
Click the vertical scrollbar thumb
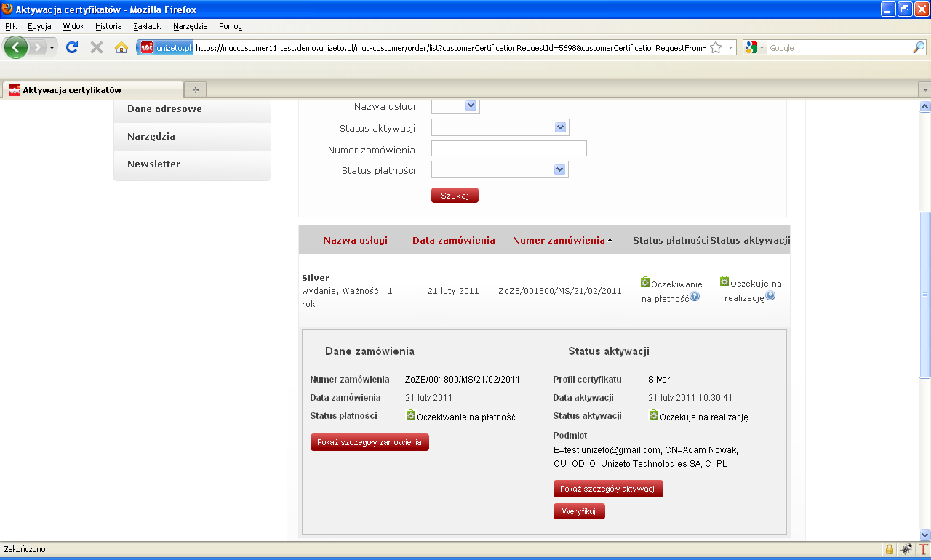[925, 295]
